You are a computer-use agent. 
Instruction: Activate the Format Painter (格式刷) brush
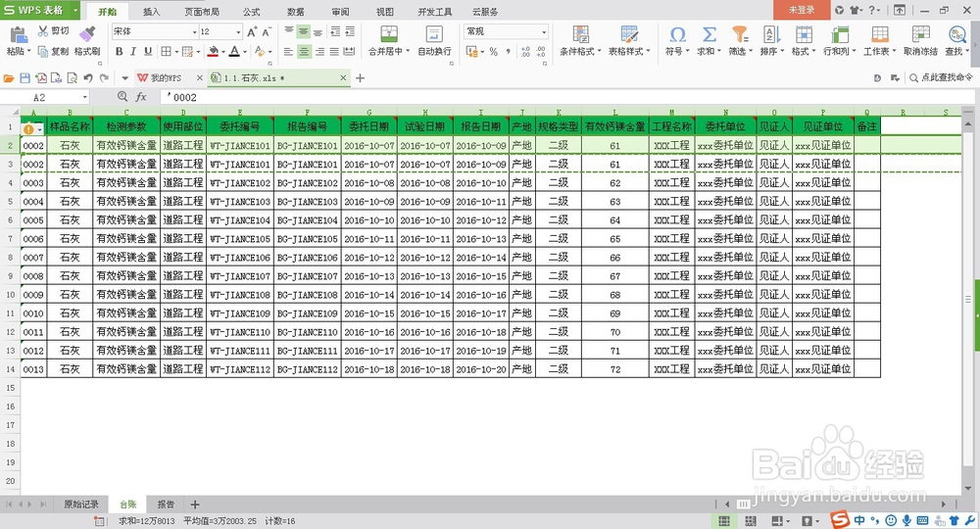[87, 33]
